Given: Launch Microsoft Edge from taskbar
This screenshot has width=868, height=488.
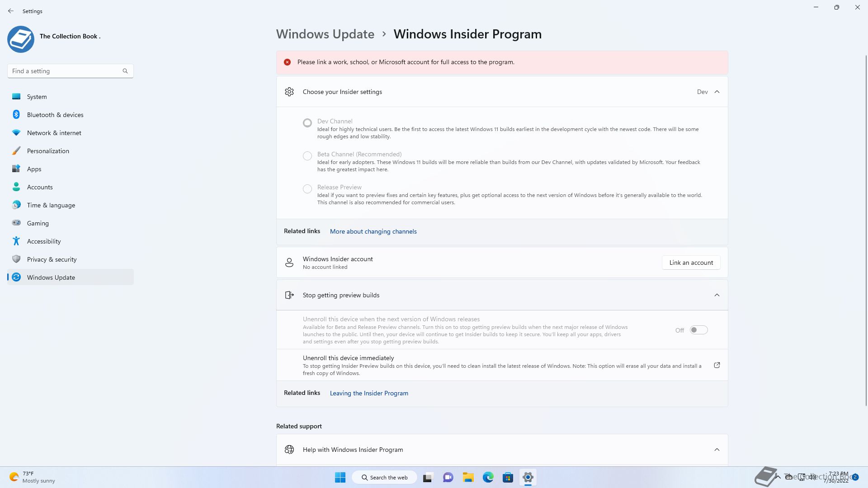Looking at the screenshot, I should point(488,477).
